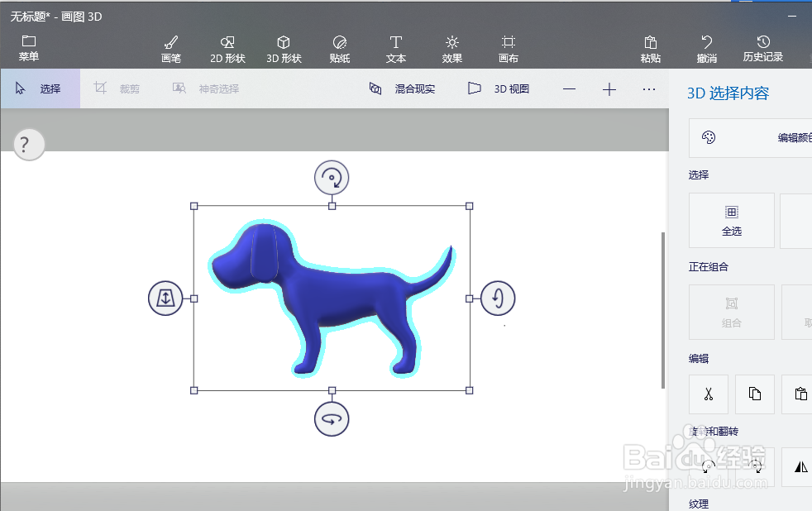
Task: Click the top-left selection corner handle
Action: pyautogui.click(x=194, y=206)
